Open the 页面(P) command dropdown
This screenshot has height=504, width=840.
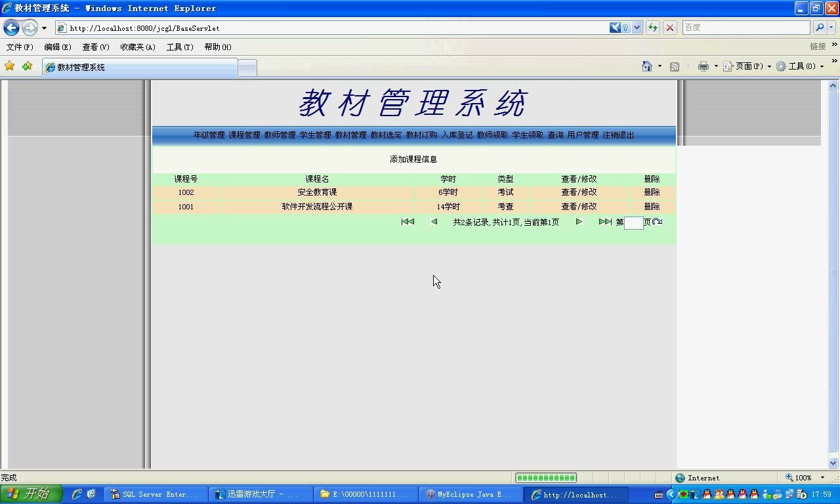[x=747, y=66]
